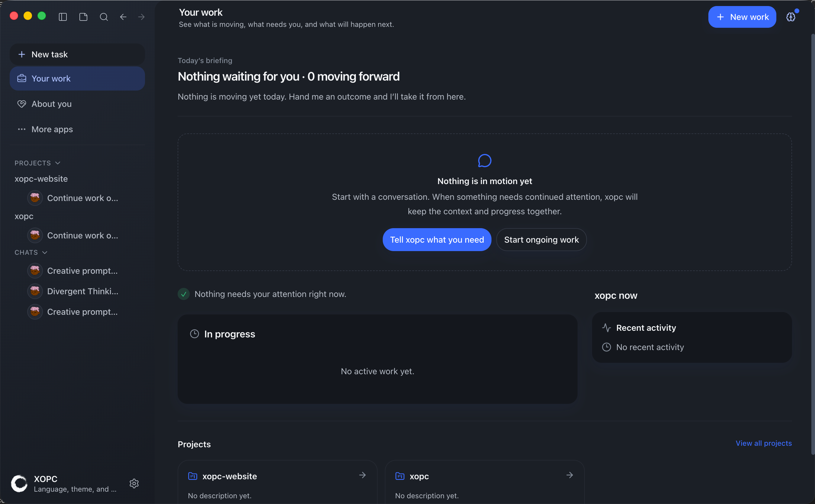Click the vertical scrollbar on right edge
The image size is (815, 504).
pyautogui.click(x=813, y=244)
